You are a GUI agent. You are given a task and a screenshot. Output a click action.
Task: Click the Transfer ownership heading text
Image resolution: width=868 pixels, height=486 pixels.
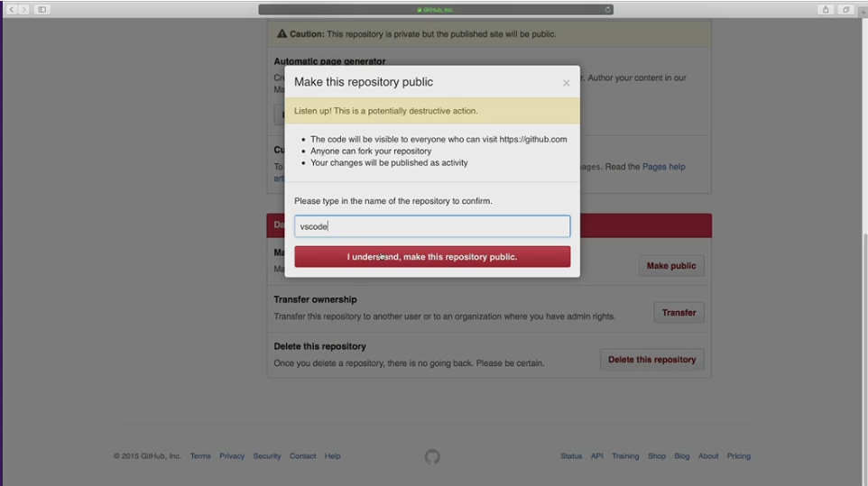(x=315, y=299)
